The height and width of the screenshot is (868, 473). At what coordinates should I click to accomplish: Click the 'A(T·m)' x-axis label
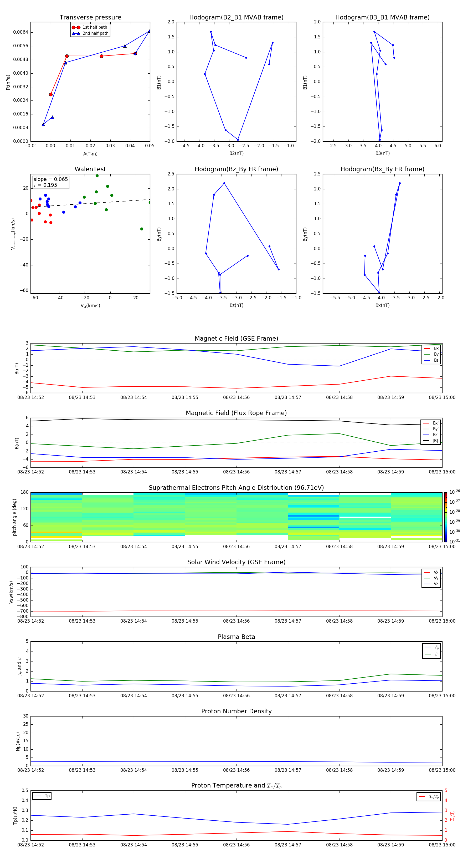pos(90,154)
